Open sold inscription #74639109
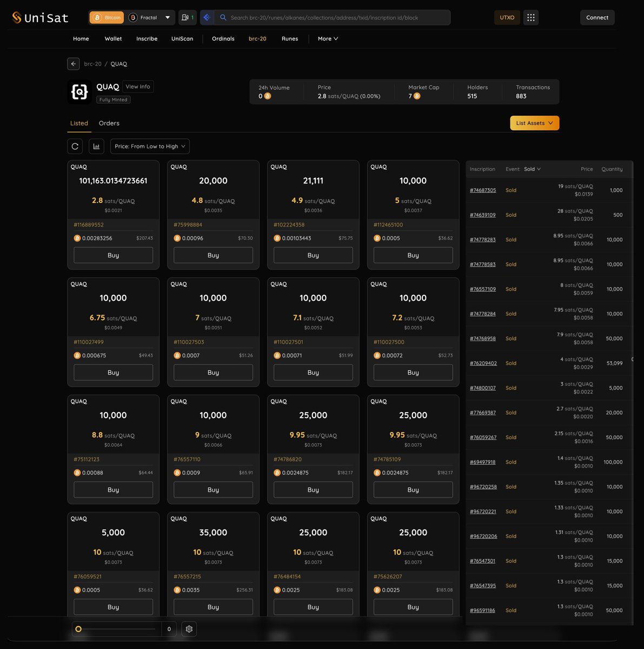Image resolution: width=644 pixels, height=649 pixels. pos(483,215)
